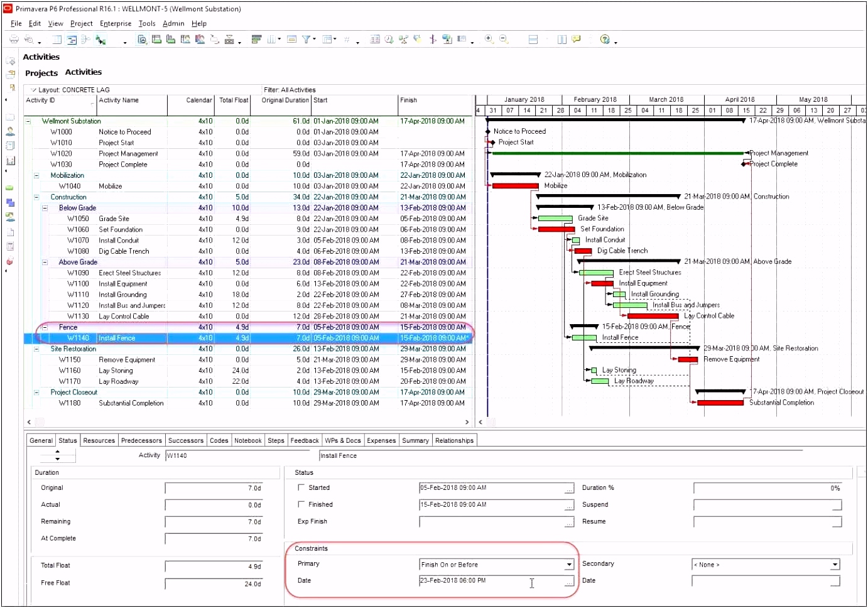Tick the Finished checkbox
Screen dimensions: 868x608
point(301,504)
